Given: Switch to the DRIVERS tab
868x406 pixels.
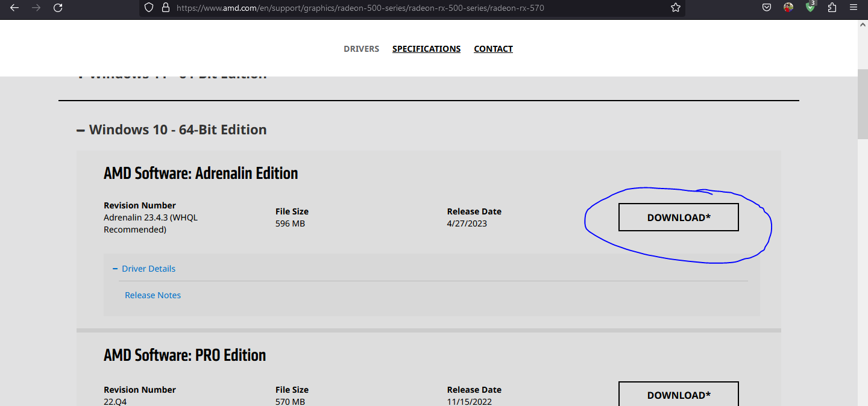Looking at the screenshot, I should (x=361, y=49).
